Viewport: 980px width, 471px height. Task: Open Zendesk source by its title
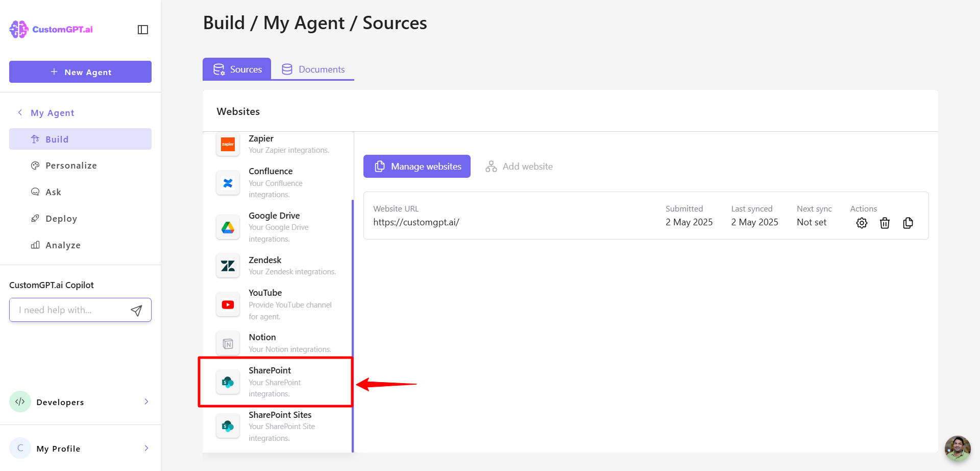pyautogui.click(x=265, y=260)
